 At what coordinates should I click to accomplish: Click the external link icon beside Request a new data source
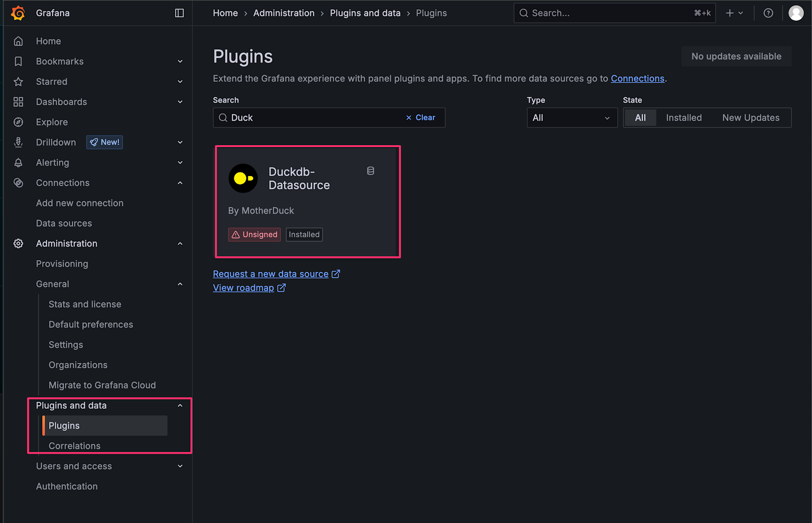coord(336,274)
